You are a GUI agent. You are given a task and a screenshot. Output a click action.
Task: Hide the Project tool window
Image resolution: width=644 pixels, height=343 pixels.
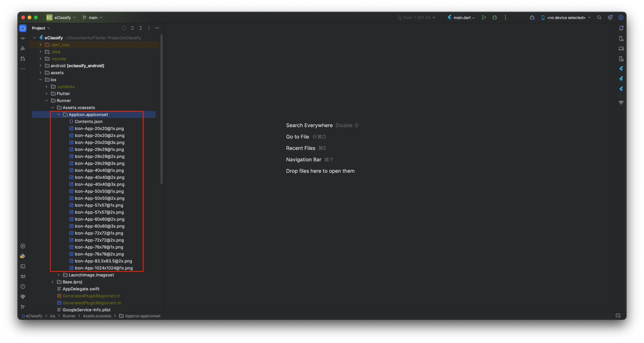[157, 28]
